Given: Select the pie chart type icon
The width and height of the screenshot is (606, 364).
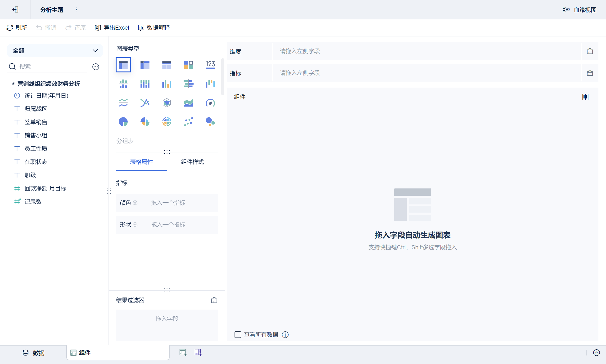Looking at the screenshot, I should click(x=123, y=122).
